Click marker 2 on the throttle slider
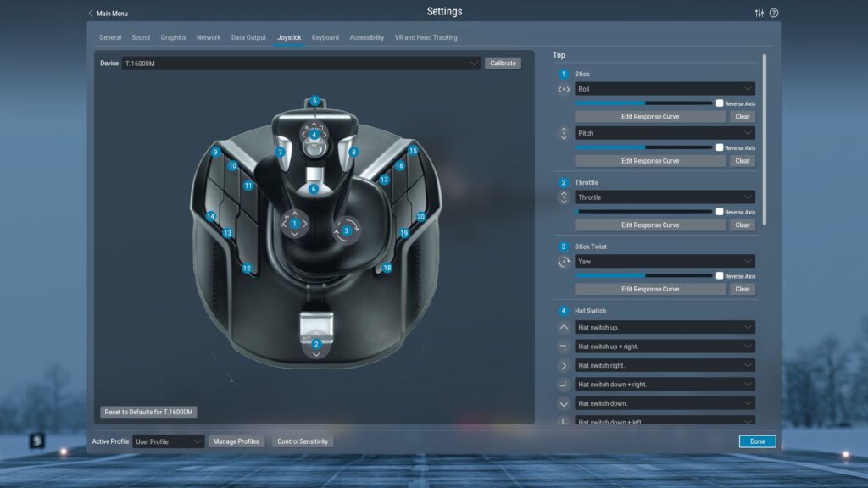 click(x=316, y=344)
